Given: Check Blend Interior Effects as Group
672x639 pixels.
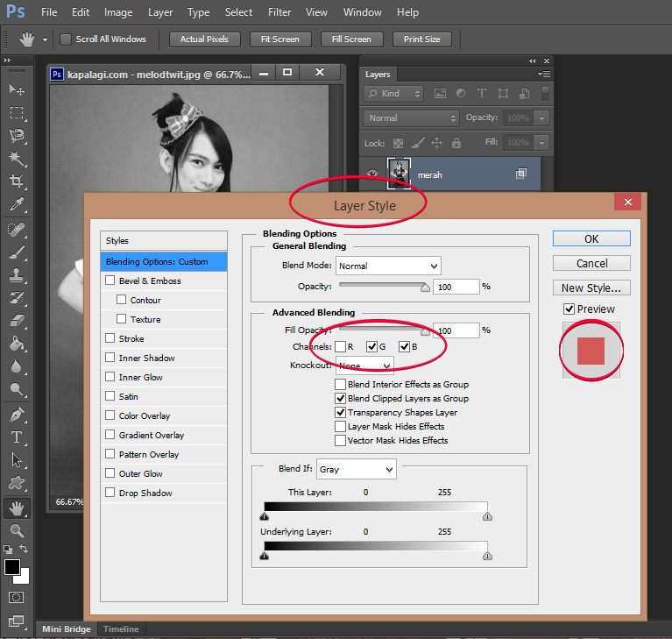Looking at the screenshot, I should [x=340, y=384].
